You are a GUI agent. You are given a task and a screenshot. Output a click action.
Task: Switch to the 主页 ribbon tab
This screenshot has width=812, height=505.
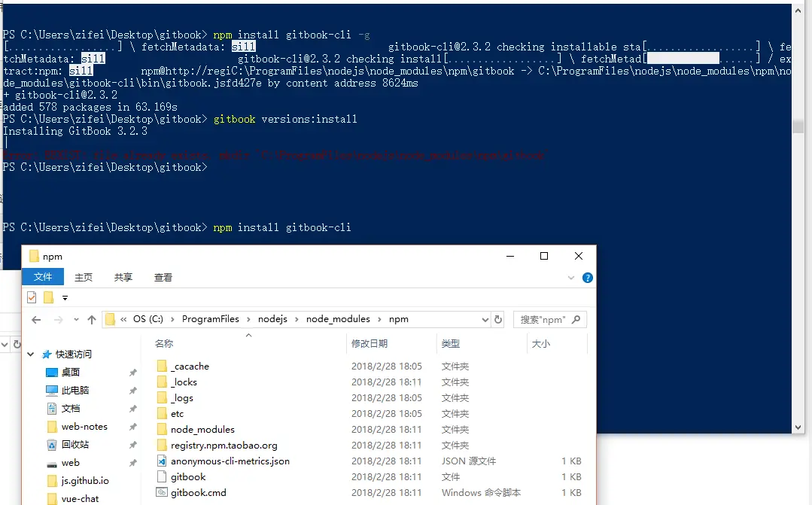[x=84, y=277]
